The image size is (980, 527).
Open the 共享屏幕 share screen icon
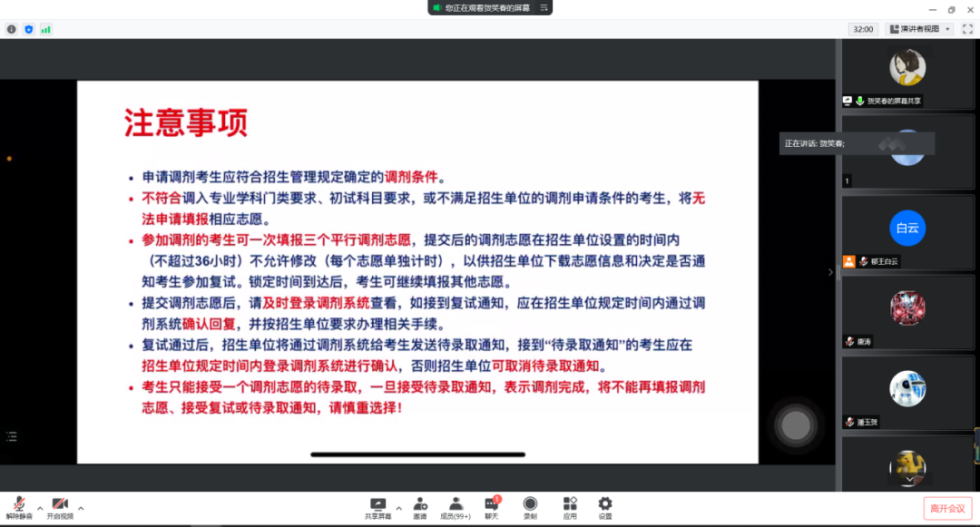378,506
